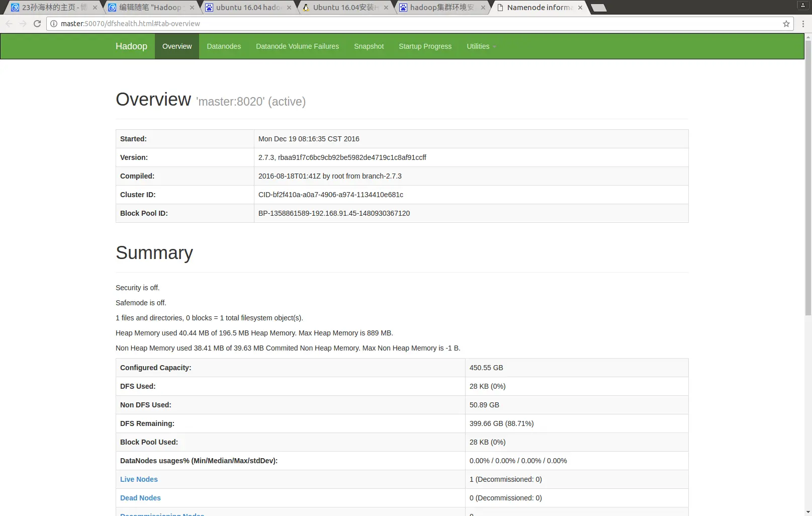Viewport: 812px width, 516px height.
Task: Click the vertical page scrollbar
Action: [808, 176]
